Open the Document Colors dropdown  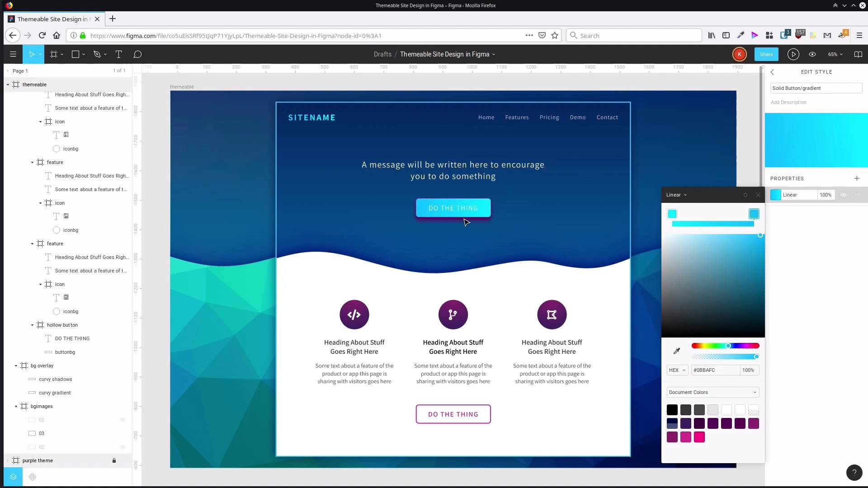pyautogui.click(x=712, y=392)
